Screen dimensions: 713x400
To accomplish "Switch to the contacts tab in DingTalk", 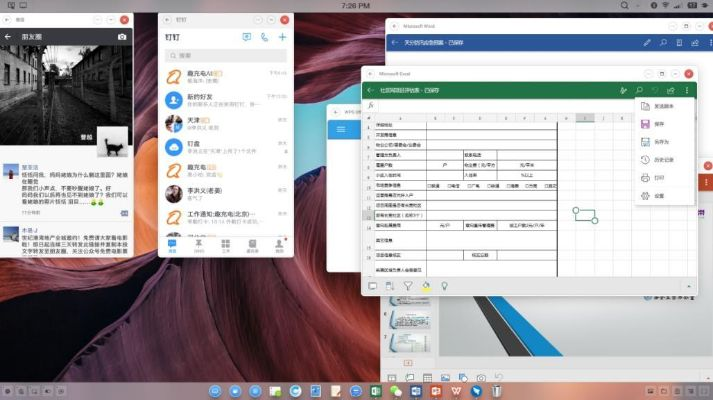I will (252, 245).
